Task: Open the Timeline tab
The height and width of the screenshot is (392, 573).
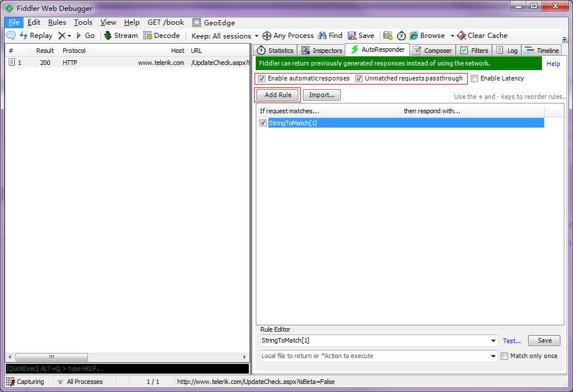Action: click(x=541, y=51)
